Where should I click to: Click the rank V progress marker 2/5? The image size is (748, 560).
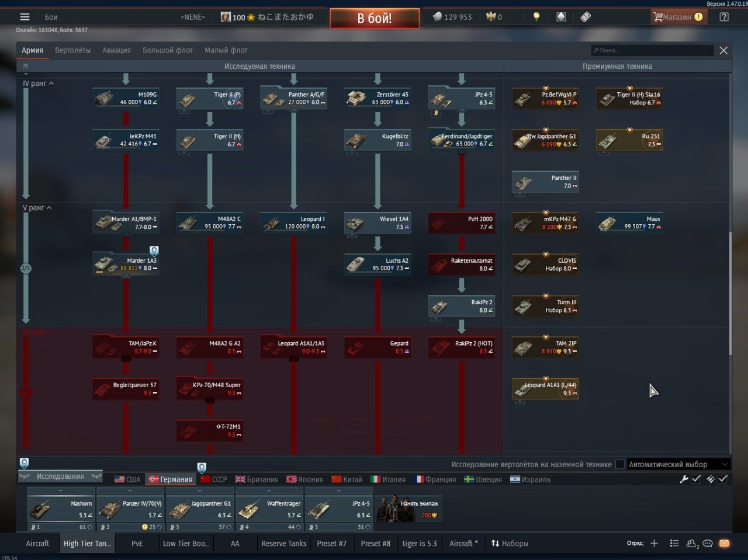(26, 269)
